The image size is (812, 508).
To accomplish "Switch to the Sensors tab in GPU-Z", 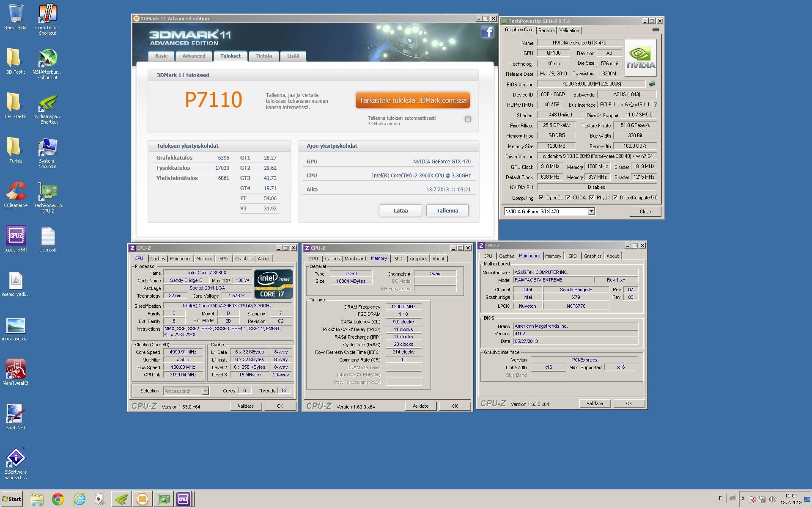I will click(x=546, y=30).
